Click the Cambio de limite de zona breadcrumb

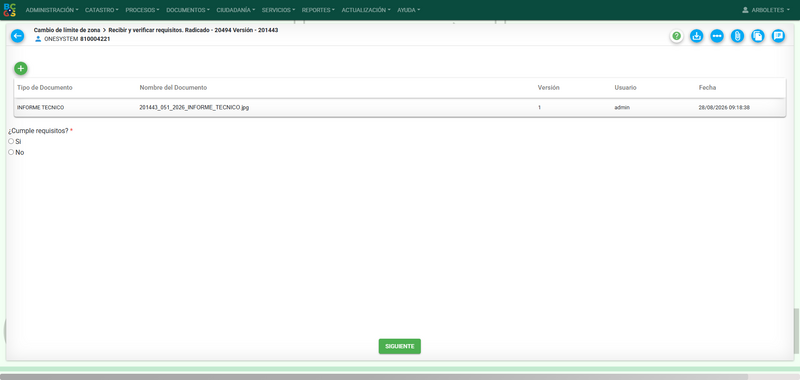point(67,30)
